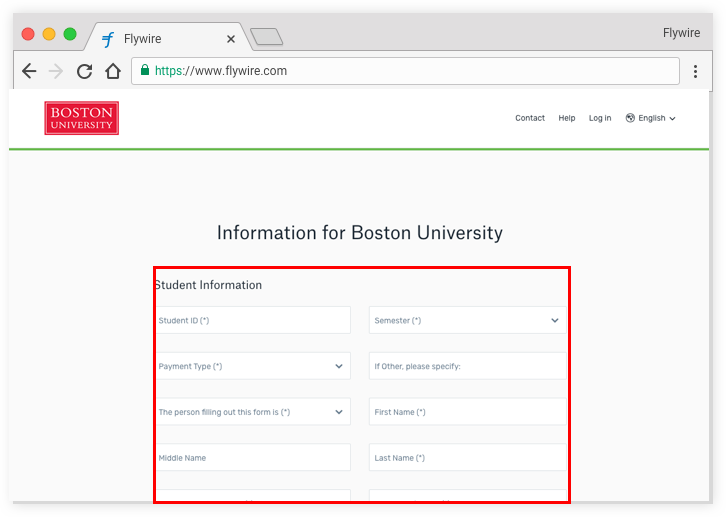
Task: Open the Contact link
Action: [530, 118]
